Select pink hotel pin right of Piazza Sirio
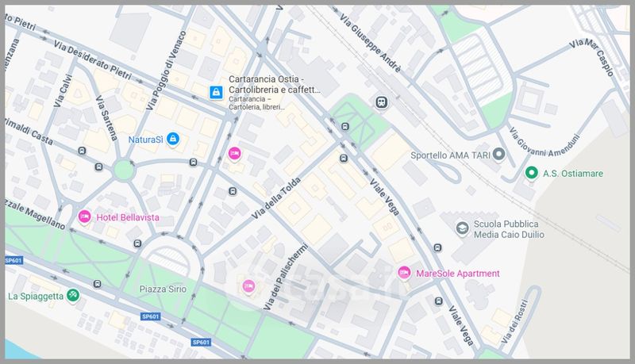The height and width of the screenshot is (364, 635). 248,285
